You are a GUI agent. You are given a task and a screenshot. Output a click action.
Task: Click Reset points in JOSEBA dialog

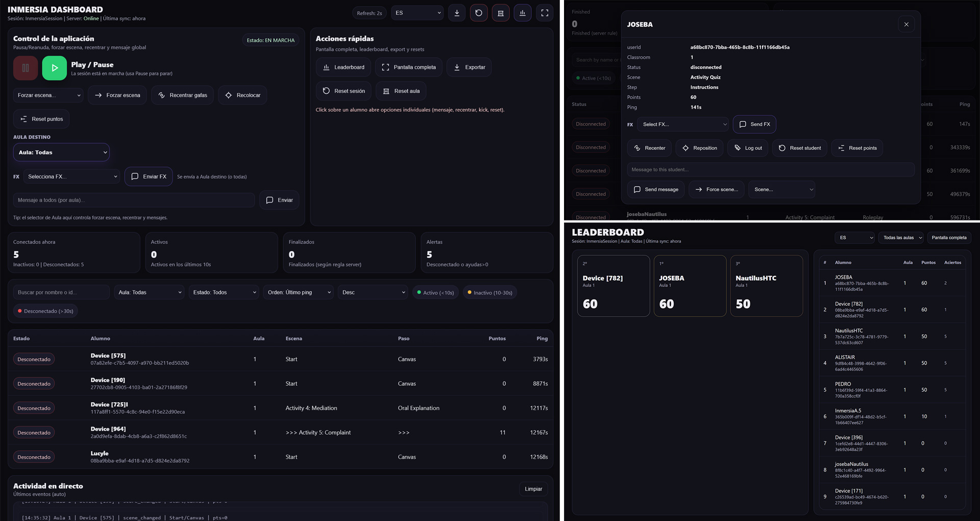click(x=857, y=148)
